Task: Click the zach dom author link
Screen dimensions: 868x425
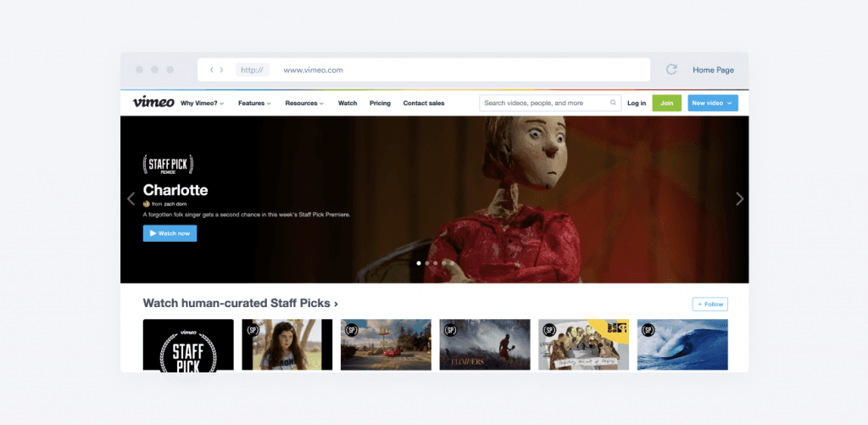Action: [175, 204]
